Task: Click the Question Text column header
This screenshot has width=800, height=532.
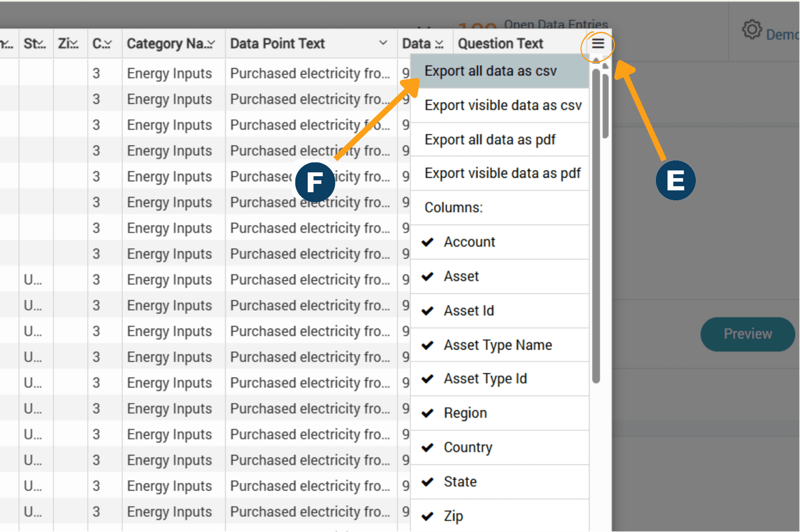Action: [x=500, y=44]
